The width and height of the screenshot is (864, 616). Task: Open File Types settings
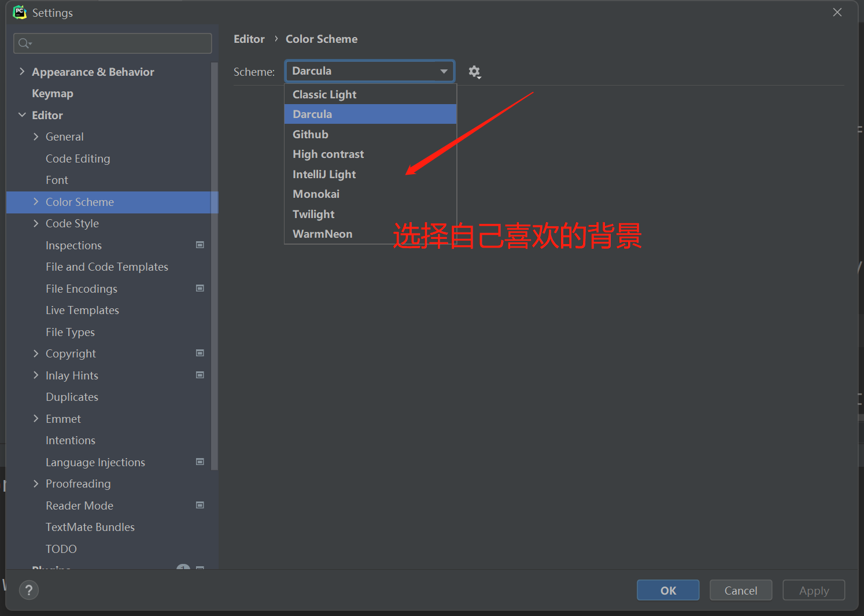pyautogui.click(x=70, y=332)
